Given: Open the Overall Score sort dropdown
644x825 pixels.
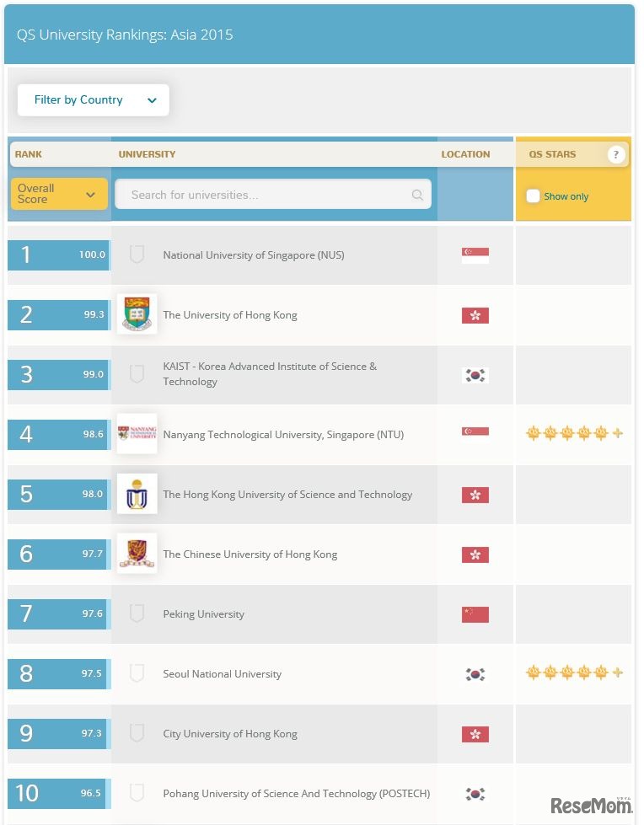Looking at the screenshot, I should point(59,194).
